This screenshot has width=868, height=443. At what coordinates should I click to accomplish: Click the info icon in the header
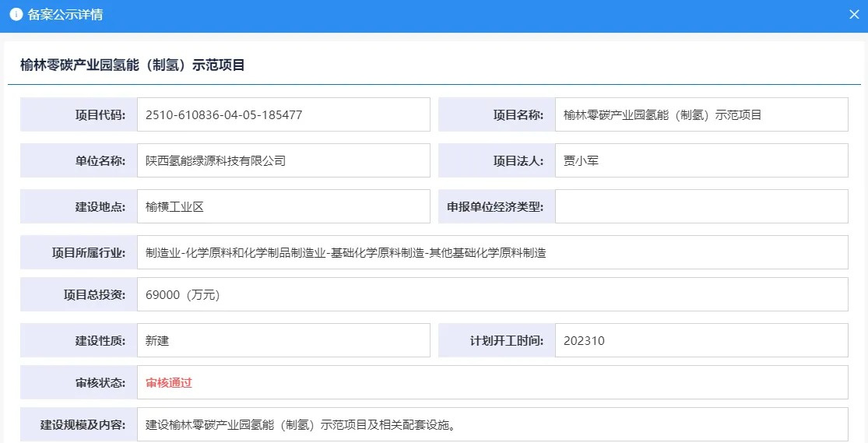coord(16,15)
